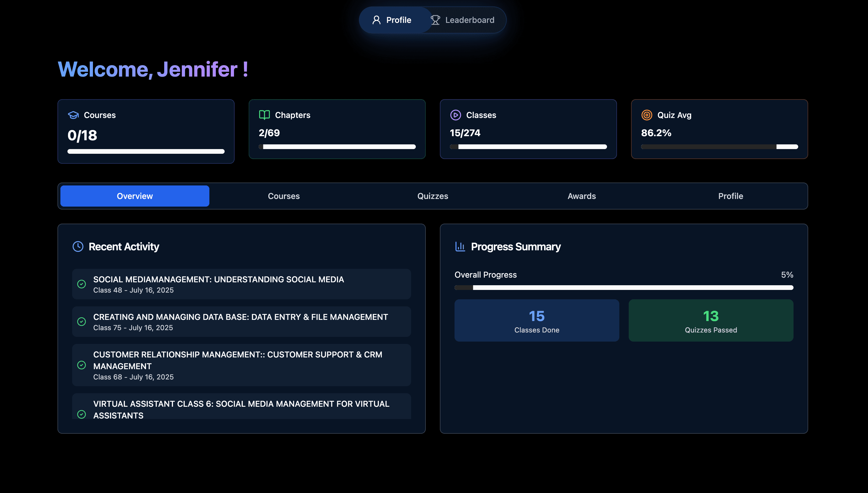
Task: Toggle the checkmark on the CRM Management activity
Action: [x=82, y=366]
